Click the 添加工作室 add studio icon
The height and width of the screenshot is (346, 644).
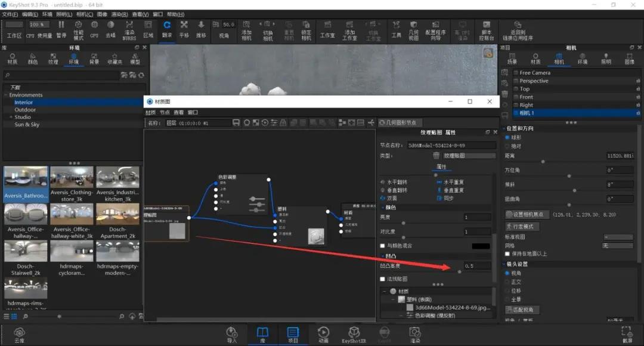[x=349, y=25]
